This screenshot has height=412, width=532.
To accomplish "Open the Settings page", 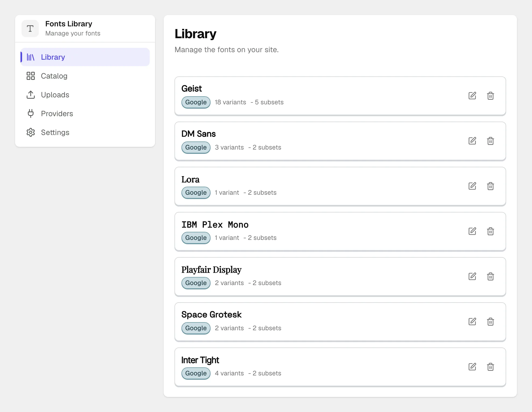I will click(85, 132).
